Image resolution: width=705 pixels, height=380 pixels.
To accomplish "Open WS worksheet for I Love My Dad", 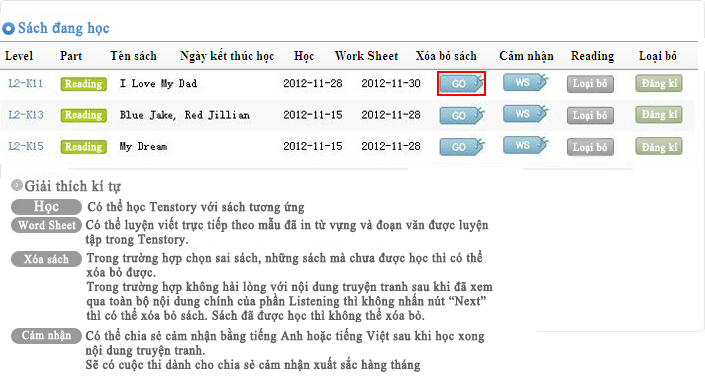I will click(x=526, y=82).
